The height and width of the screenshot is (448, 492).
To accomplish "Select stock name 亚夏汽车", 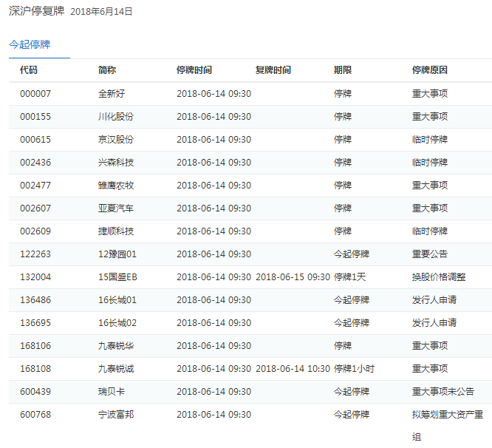I will (x=116, y=208).
